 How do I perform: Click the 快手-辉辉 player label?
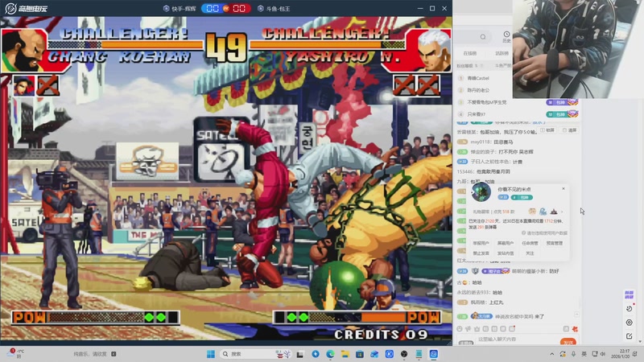click(x=180, y=9)
